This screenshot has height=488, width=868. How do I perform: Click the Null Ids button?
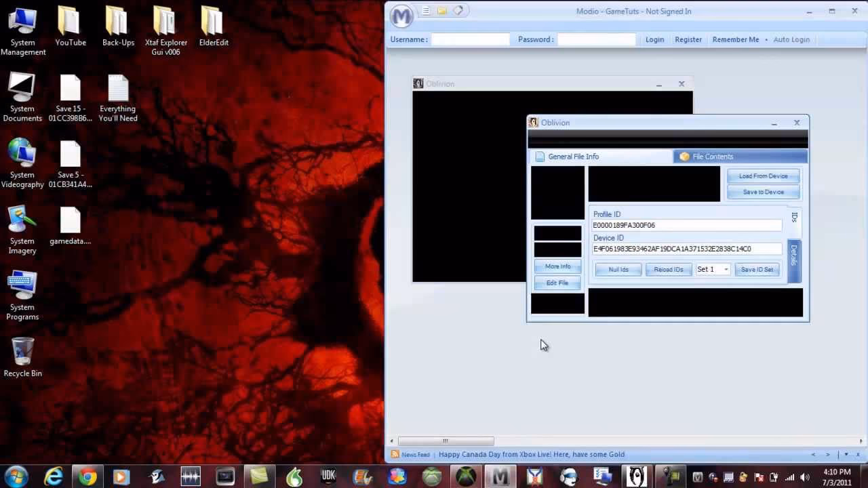click(x=618, y=270)
